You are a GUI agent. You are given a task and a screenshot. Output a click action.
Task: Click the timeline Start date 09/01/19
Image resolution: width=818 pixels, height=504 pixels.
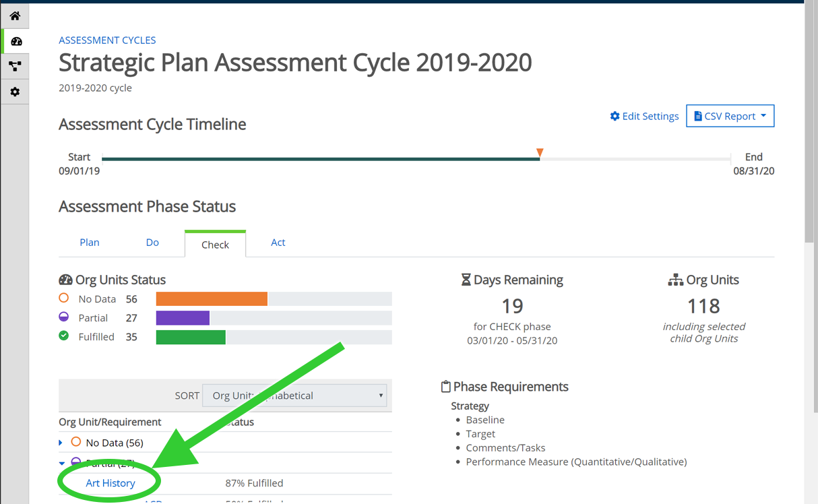pyautogui.click(x=79, y=171)
